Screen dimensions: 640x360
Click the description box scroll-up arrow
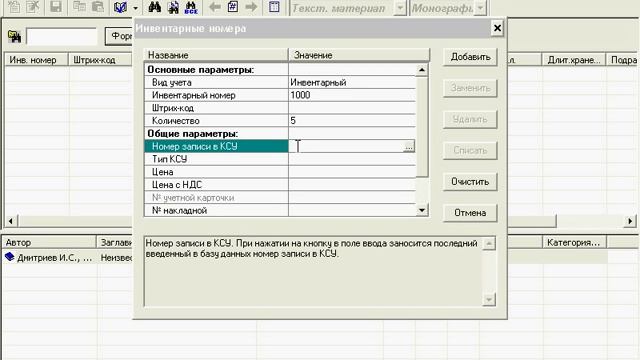click(x=489, y=244)
